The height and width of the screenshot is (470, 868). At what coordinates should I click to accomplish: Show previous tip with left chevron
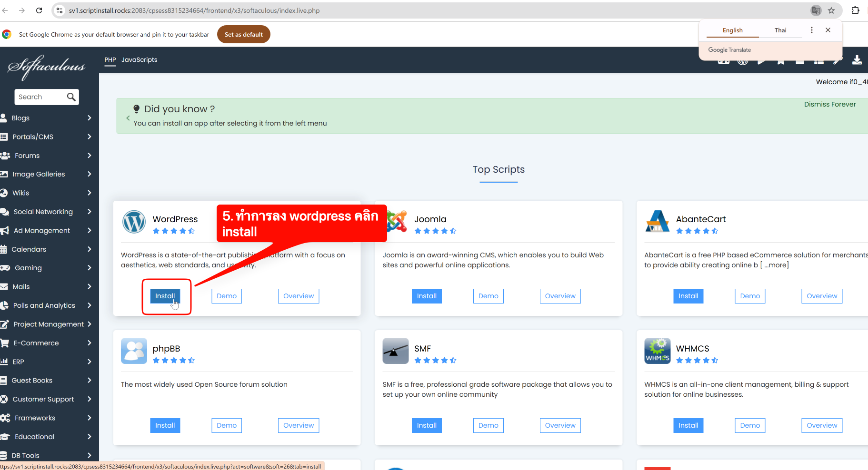click(x=128, y=118)
